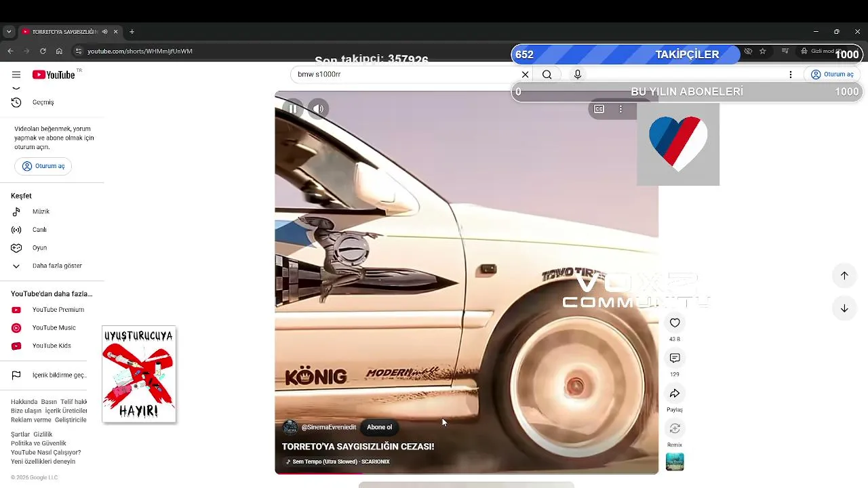Go to the YouTube home logo
Screen dimensions: 868x488
[54, 75]
